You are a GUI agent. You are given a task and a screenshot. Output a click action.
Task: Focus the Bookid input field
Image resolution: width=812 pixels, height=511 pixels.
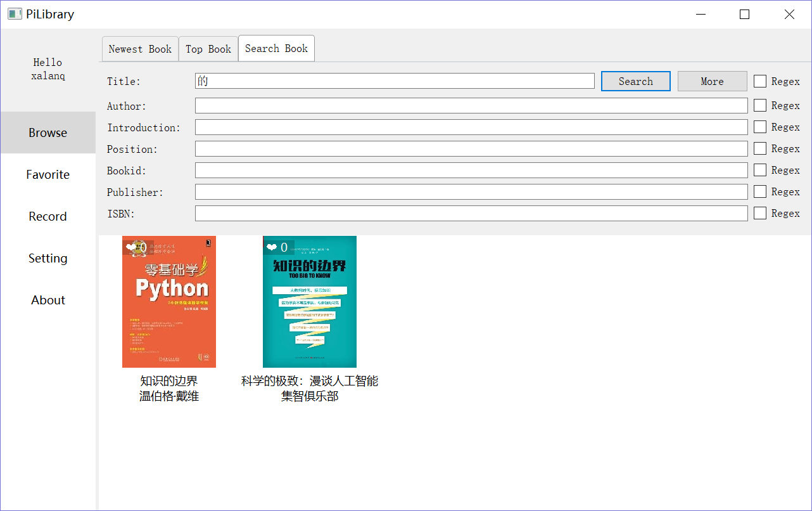click(x=471, y=170)
